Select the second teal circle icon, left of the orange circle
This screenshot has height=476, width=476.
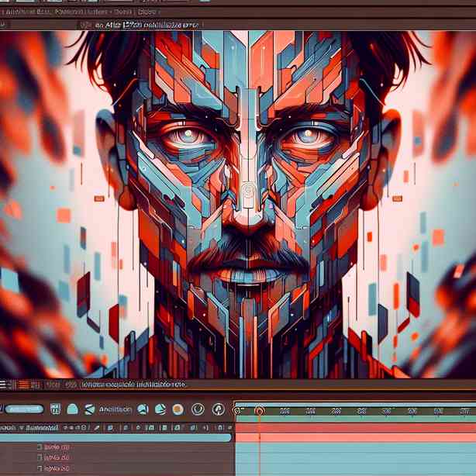pos(160,409)
